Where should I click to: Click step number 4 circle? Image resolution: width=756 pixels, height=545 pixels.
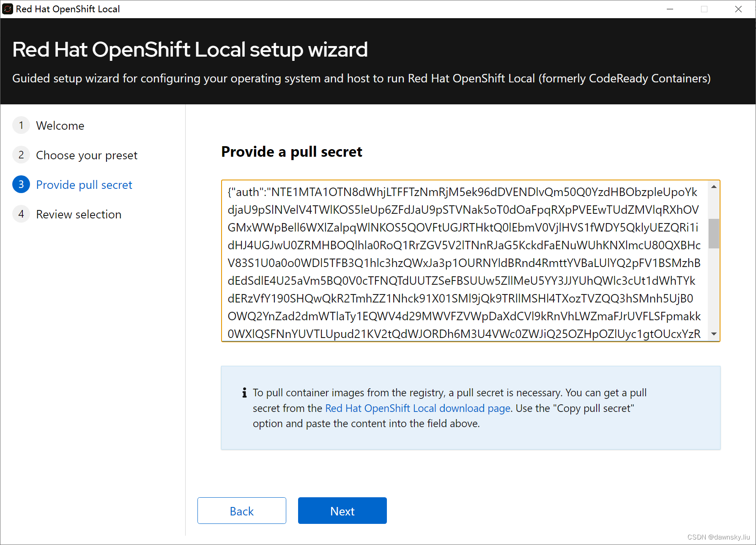21,214
